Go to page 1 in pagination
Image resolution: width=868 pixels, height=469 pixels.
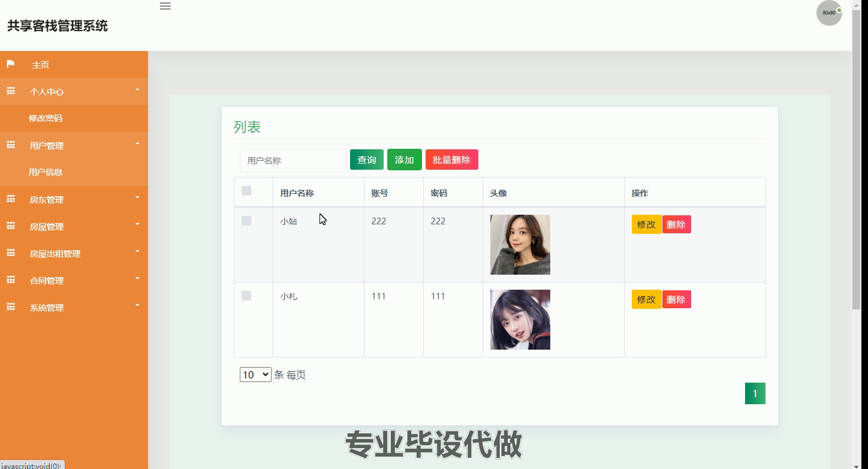(755, 393)
